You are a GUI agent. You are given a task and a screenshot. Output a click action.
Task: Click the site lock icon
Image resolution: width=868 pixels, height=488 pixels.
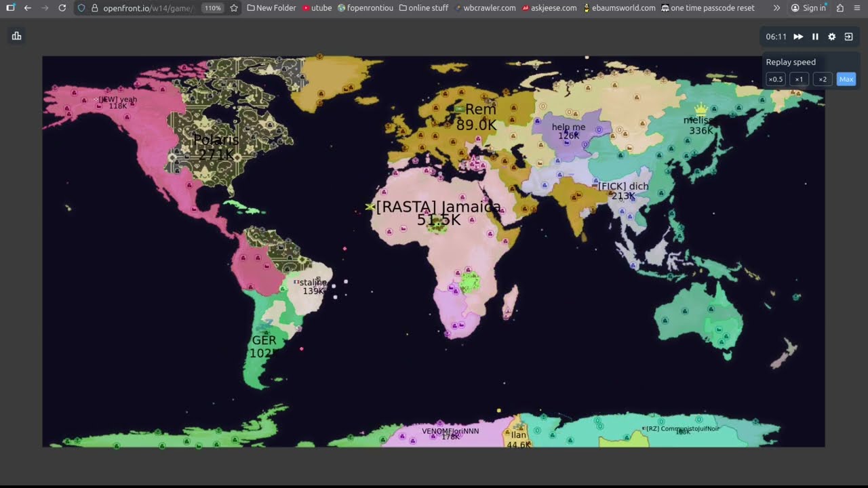pyautogui.click(x=95, y=8)
